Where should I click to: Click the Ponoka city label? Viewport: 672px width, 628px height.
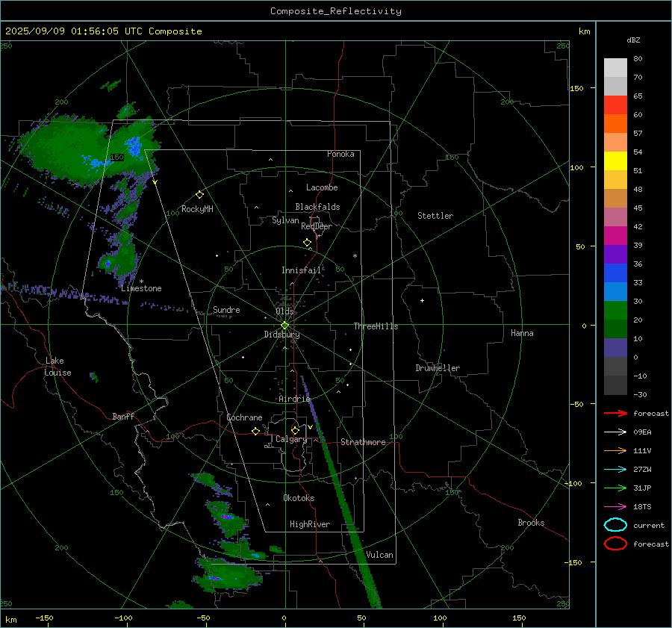pyautogui.click(x=340, y=154)
